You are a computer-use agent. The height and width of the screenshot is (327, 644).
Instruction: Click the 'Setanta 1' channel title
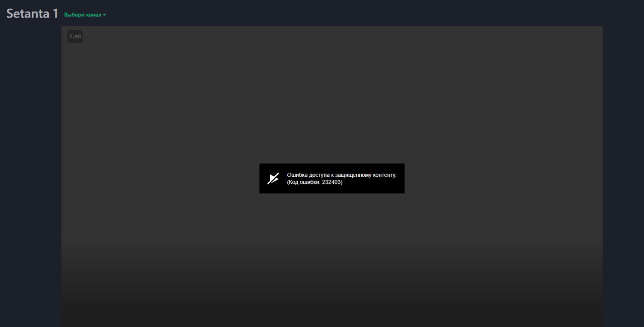(32, 14)
